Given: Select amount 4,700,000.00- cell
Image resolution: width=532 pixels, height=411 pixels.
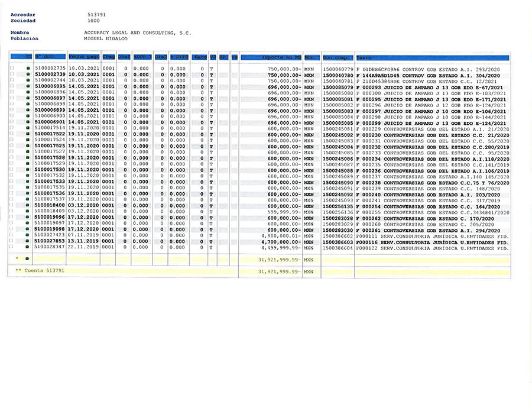Looking at the screenshot, I should pos(279,241).
